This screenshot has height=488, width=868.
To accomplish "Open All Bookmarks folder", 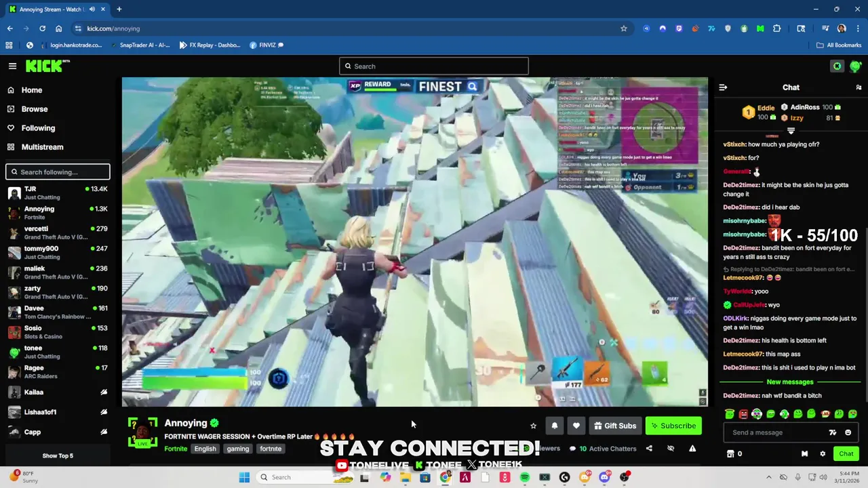I will tap(839, 45).
